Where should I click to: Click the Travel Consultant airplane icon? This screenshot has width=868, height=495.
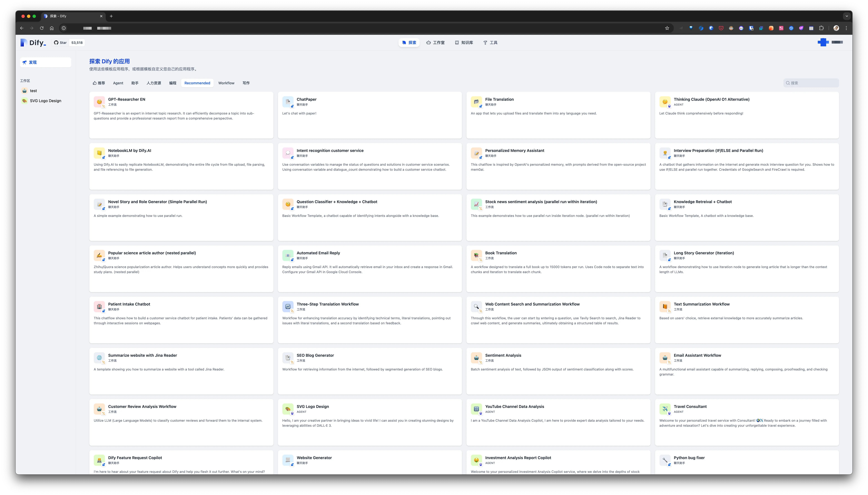coord(665,409)
